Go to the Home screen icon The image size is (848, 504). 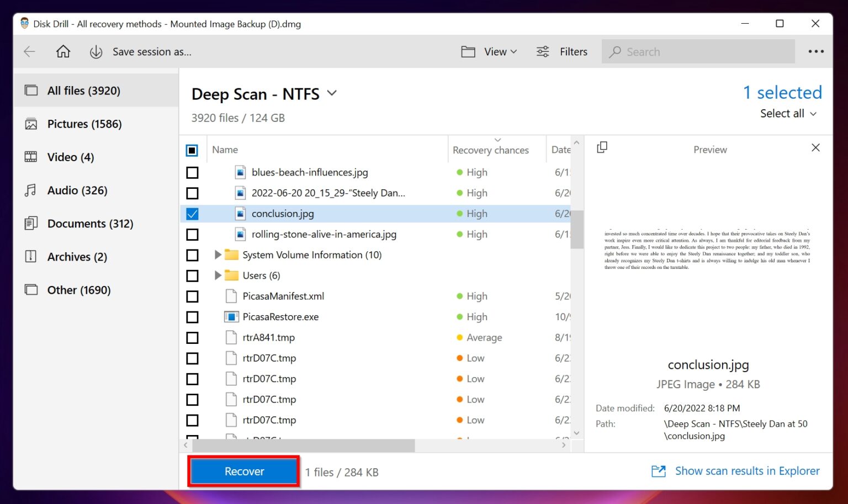click(x=63, y=51)
